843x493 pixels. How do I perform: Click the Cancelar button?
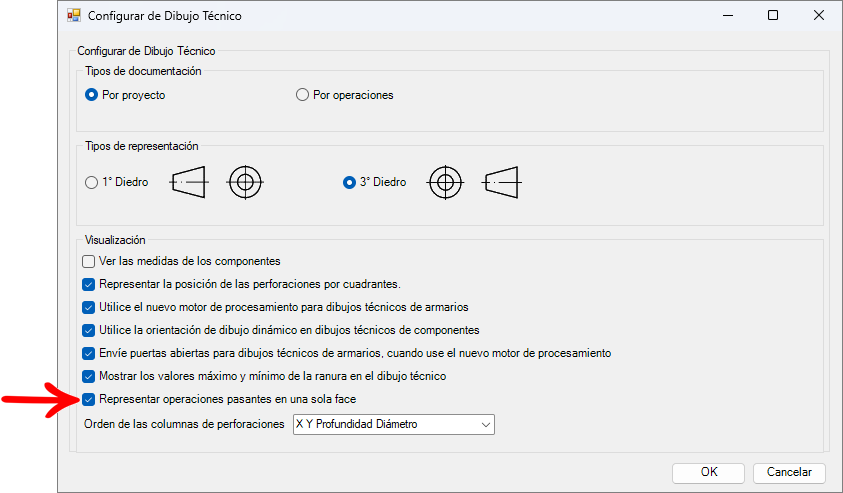(x=789, y=473)
